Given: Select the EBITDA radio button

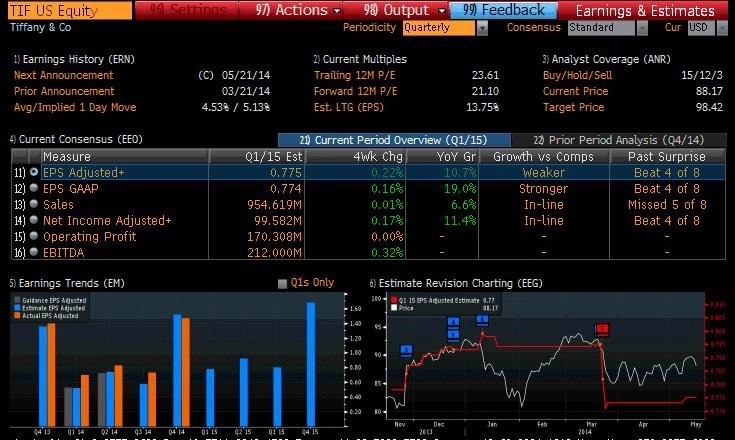Looking at the screenshot, I should coord(34,252).
